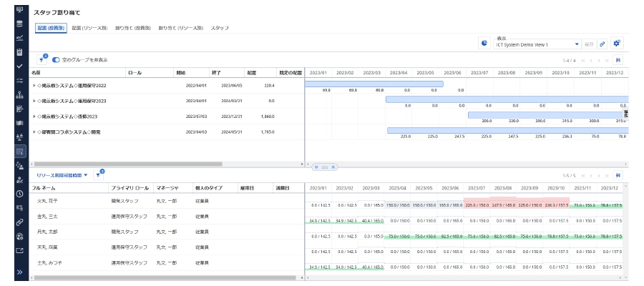Select the highlighted staffing icon in sidebar

[19, 152]
